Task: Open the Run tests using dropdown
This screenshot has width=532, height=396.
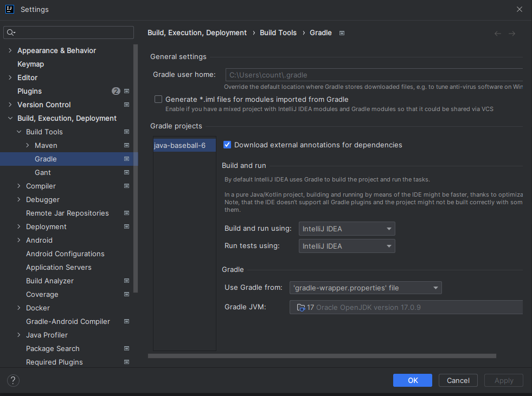Action: point(347,246)
